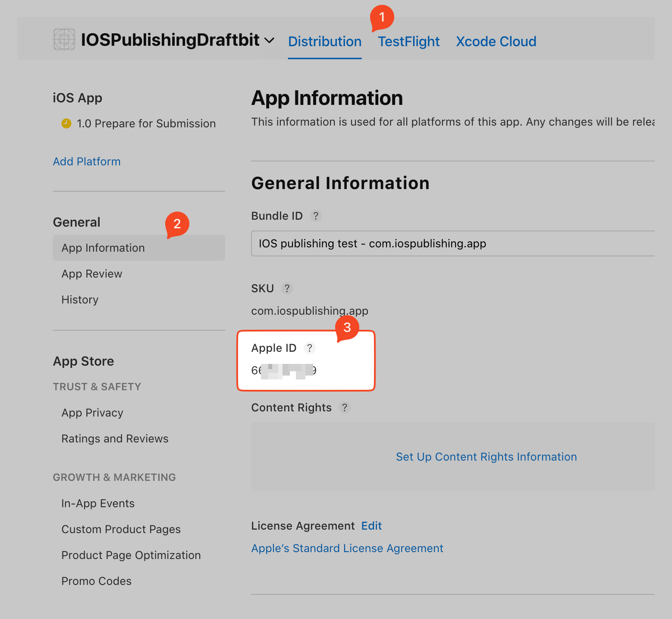Set Up Content Rights Information
This screenshot has width=672, height=619.
coord(486,457)
